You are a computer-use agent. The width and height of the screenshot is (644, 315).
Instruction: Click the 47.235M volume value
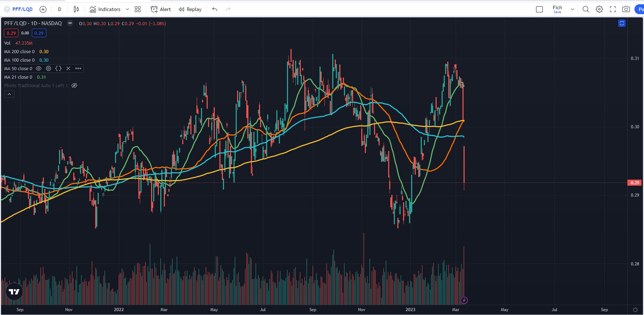[x=24, y=43]
